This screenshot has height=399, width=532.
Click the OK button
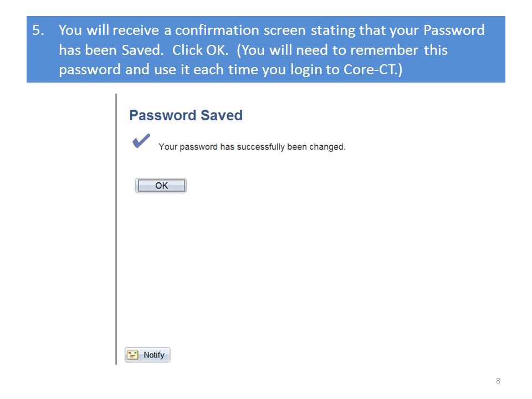pos(161,186)
